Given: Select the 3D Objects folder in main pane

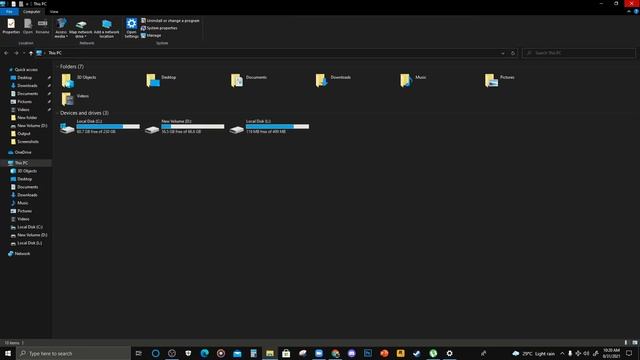Looking at the screenshot, I should 79,80.
